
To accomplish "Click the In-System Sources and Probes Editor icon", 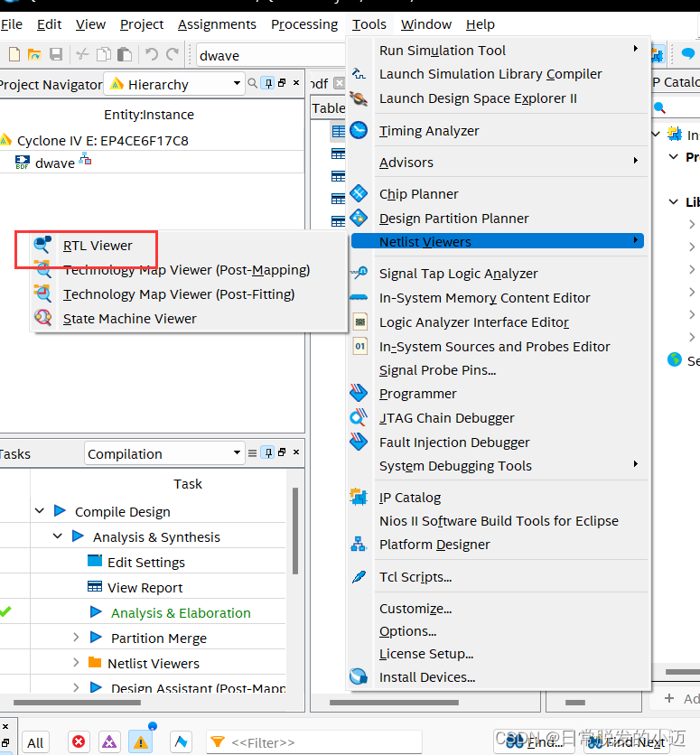I will tap(360, 346).
